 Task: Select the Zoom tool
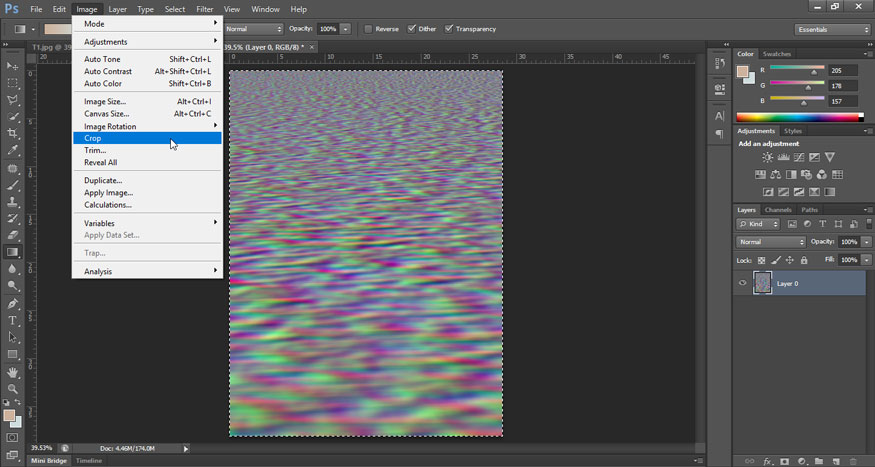[13, 389]
